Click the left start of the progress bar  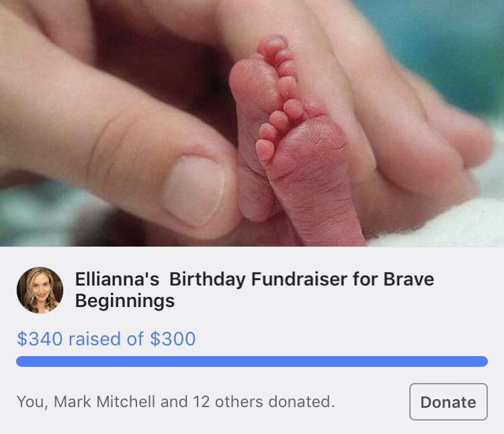point(23,361)
